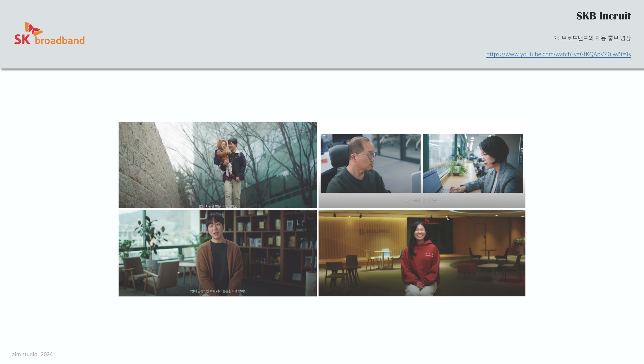Click the SK broadband logo

pos(49,34)
